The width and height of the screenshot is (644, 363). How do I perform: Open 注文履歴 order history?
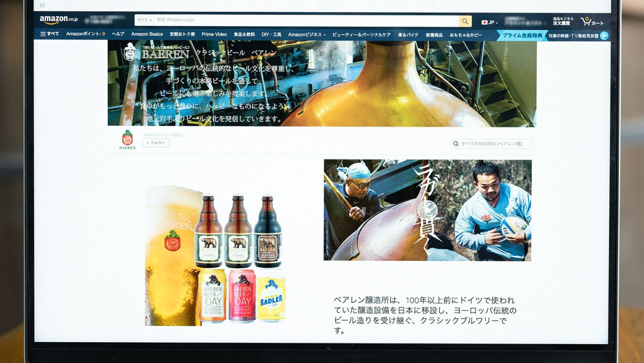562,23
